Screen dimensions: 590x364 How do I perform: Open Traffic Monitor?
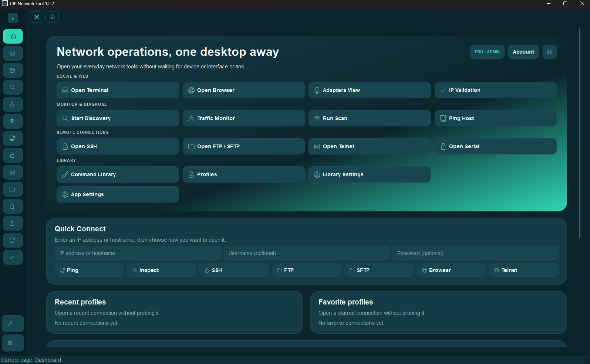click(244, 118)
